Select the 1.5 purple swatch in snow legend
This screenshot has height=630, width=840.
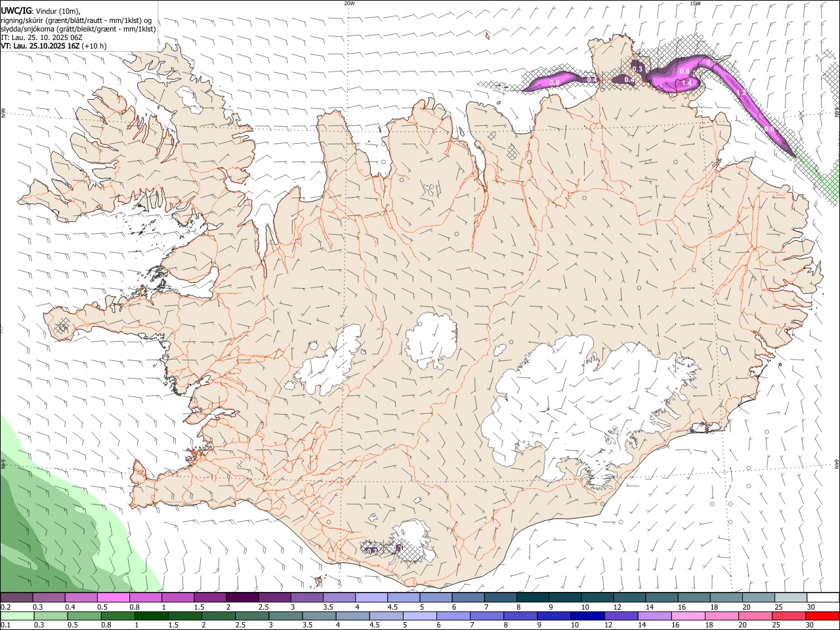[x=210, y=597]
